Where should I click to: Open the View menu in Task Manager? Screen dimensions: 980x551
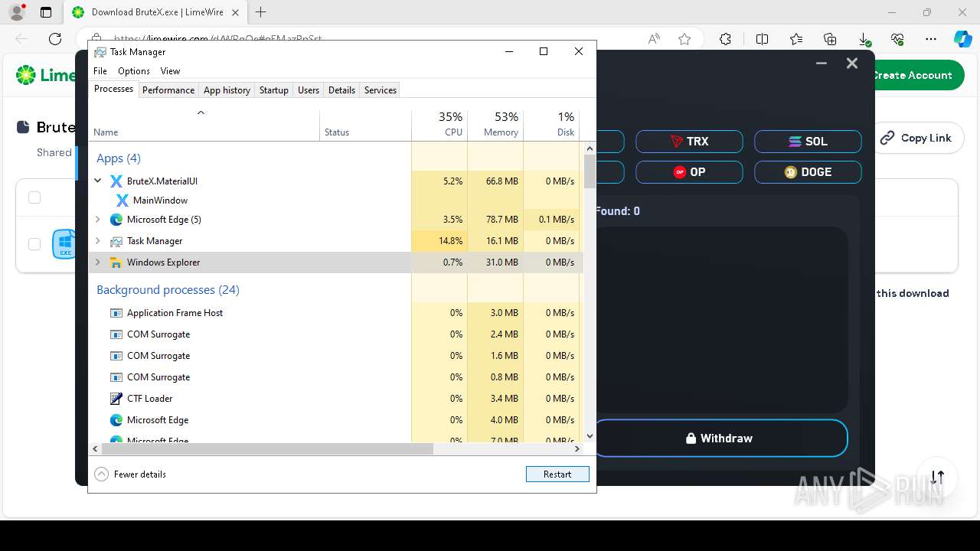[170, 71]
